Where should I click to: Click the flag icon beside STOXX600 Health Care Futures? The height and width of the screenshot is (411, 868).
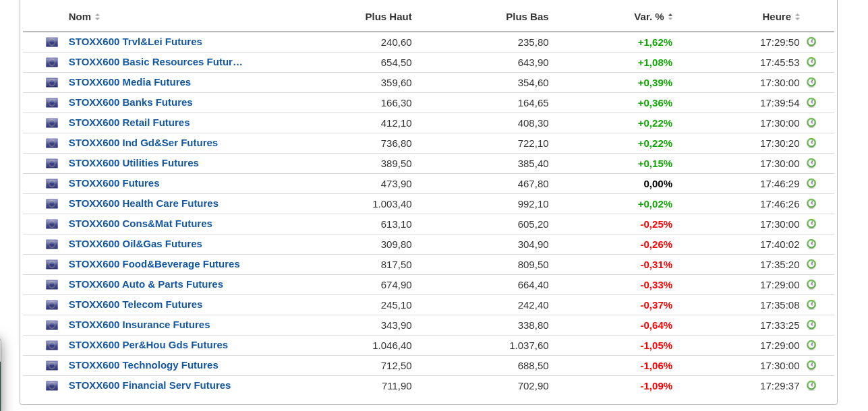tap(52, 203)
